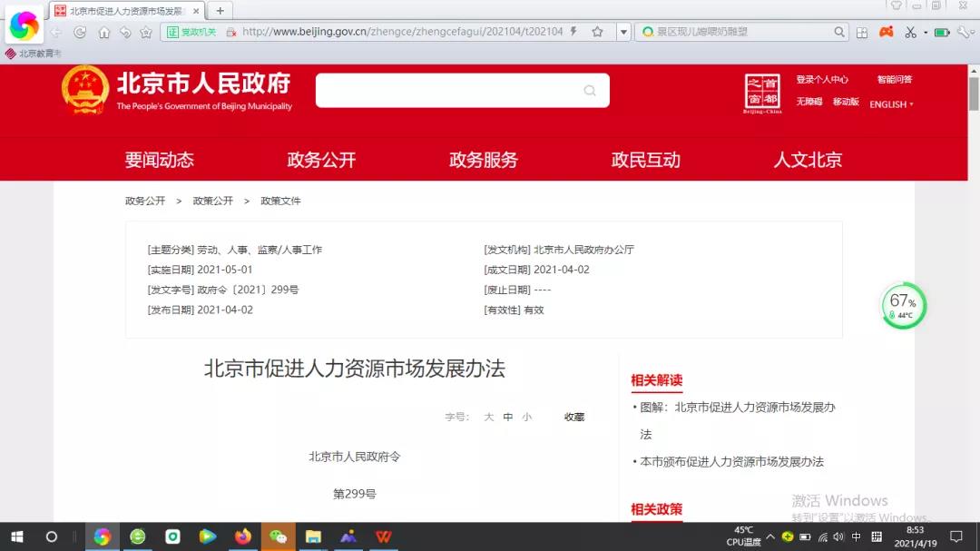Bookmark page with address bar star
The width and height of the screenshot is (980, 551).
[597, 32]
